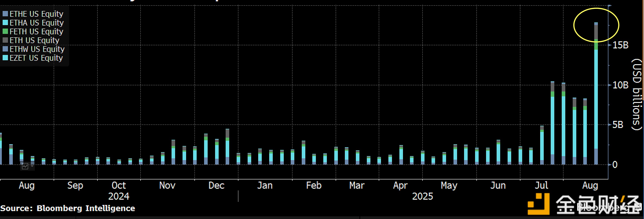Click the Jul month label on x-axis

pos(541,186)
